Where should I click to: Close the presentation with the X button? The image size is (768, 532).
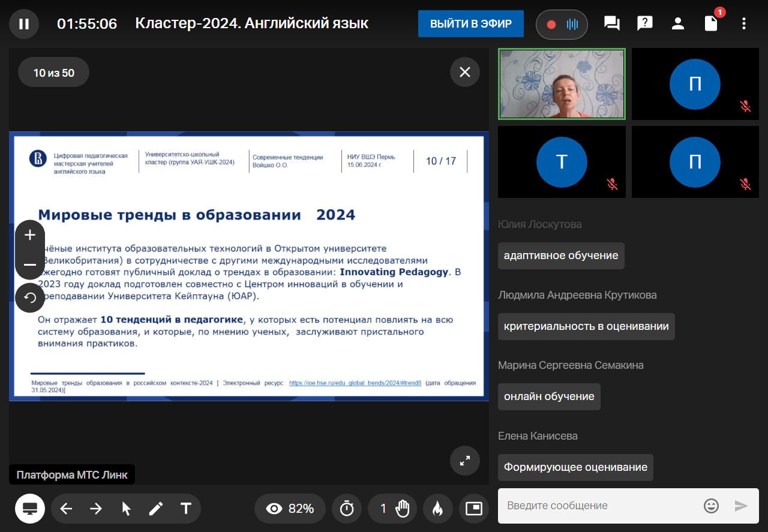465,73
